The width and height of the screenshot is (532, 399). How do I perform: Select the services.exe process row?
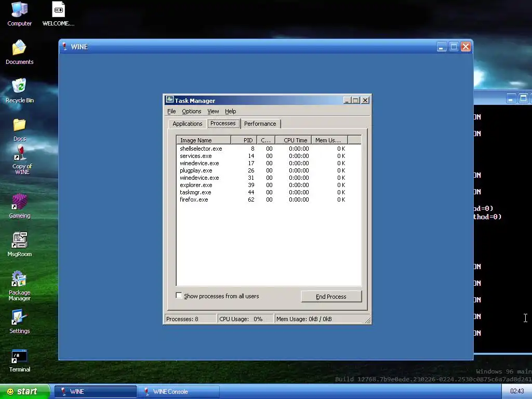tap(269, 156)
